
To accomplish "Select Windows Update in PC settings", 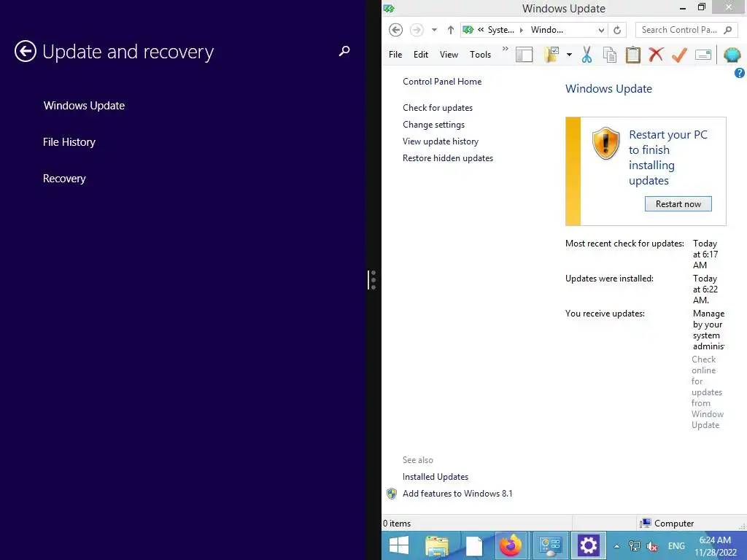I will (x=84, y=106).
